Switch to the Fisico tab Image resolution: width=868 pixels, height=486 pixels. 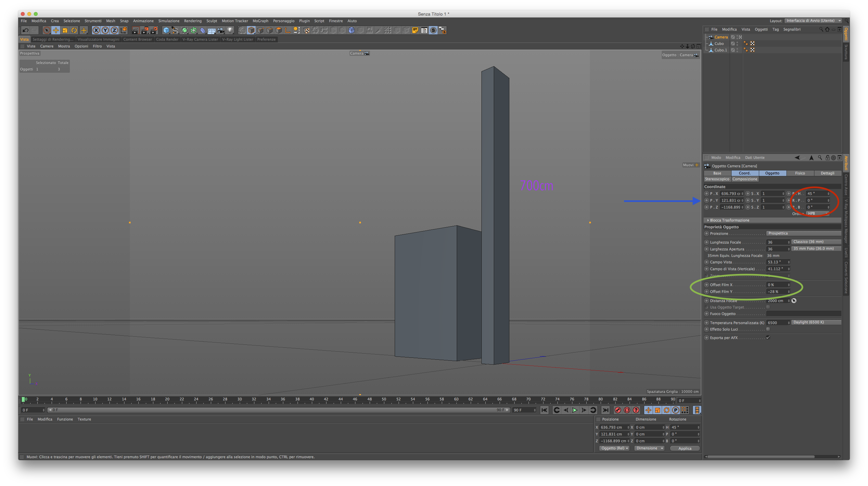coord(799,173)
